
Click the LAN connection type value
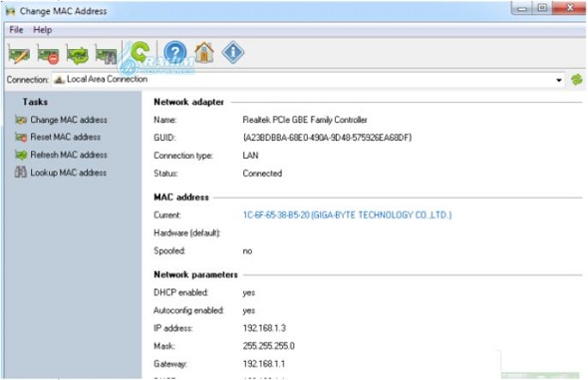click(250, 156)
